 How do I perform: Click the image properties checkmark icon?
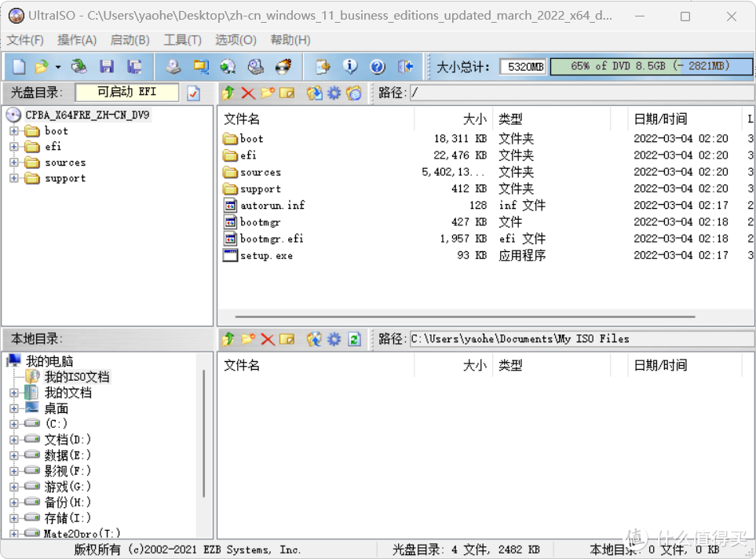tap(194, 93)
